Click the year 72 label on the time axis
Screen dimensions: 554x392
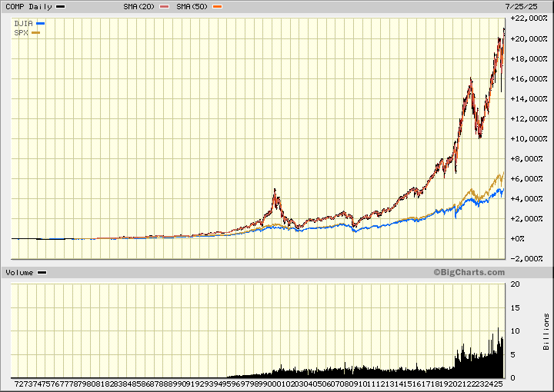tap(19, 384)
